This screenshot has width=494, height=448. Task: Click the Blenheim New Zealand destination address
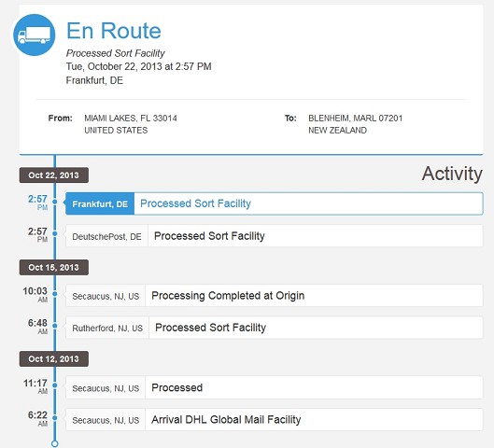pos(356,124)
